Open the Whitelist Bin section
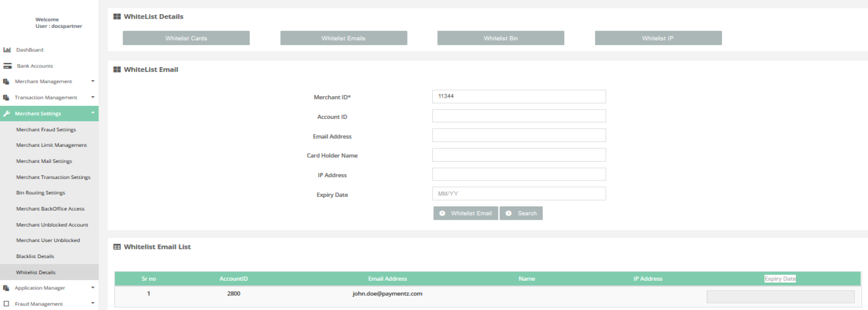 (501, 38)
